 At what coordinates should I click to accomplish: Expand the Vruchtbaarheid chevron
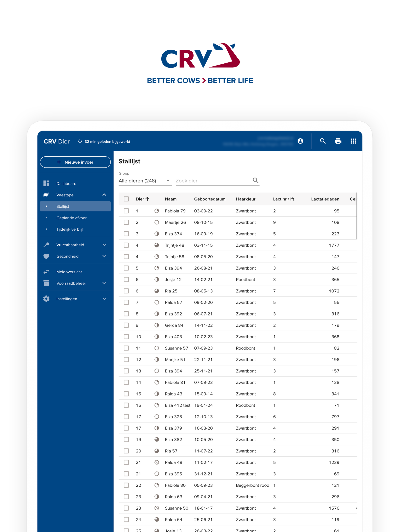(x=104, y=245)
